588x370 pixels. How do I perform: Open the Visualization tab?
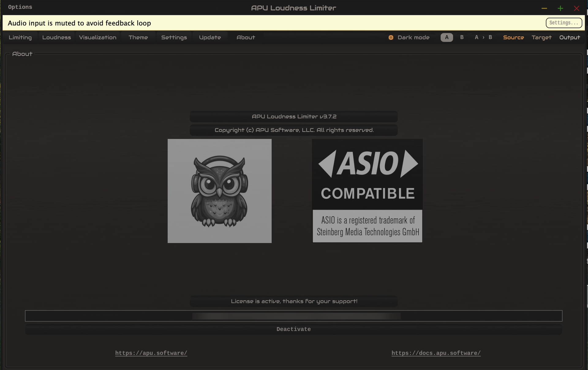pos(98,37)
